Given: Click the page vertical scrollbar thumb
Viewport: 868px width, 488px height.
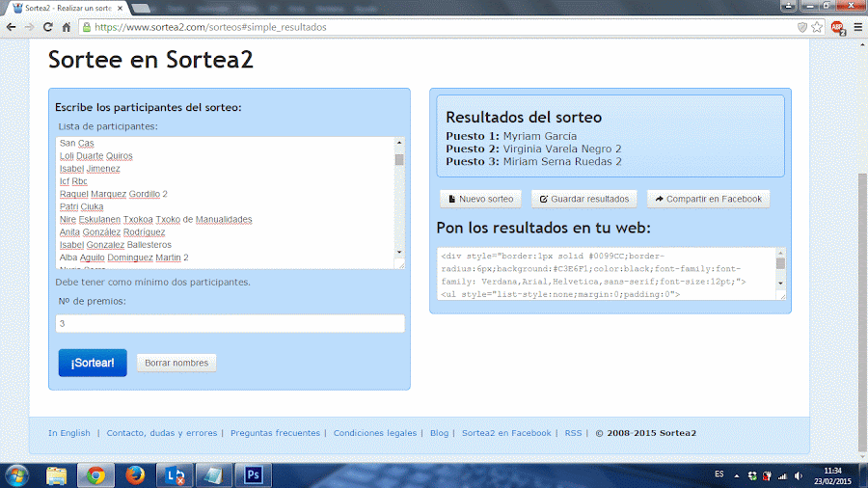Looking at the screenshot, I should click(862, 312).
